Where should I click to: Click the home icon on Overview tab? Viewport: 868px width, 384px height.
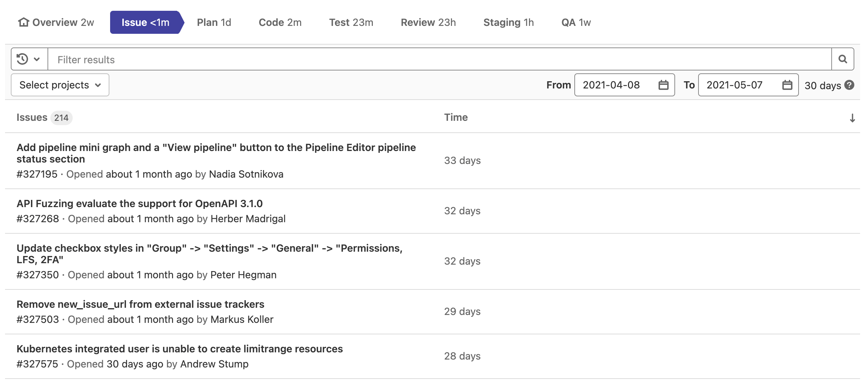(24, 22)
